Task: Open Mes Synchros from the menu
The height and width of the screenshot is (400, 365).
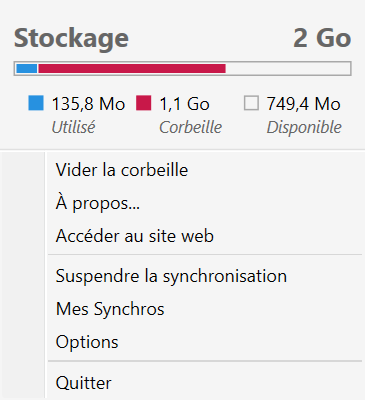Action: coord(205,309)
